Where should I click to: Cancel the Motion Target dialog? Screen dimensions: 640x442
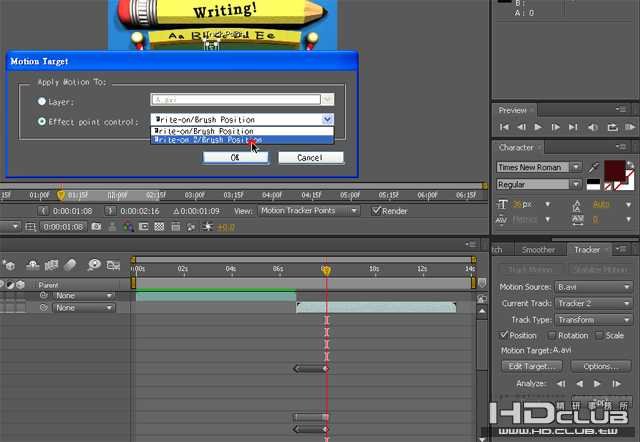pyautogui.click(x=311, y=158)
